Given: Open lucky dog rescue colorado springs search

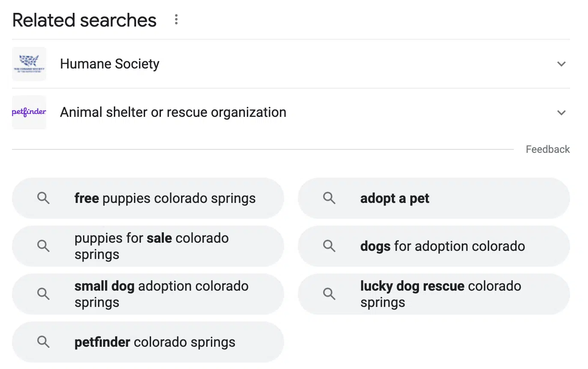Looking at the screenshot, I should pos(440,294).
